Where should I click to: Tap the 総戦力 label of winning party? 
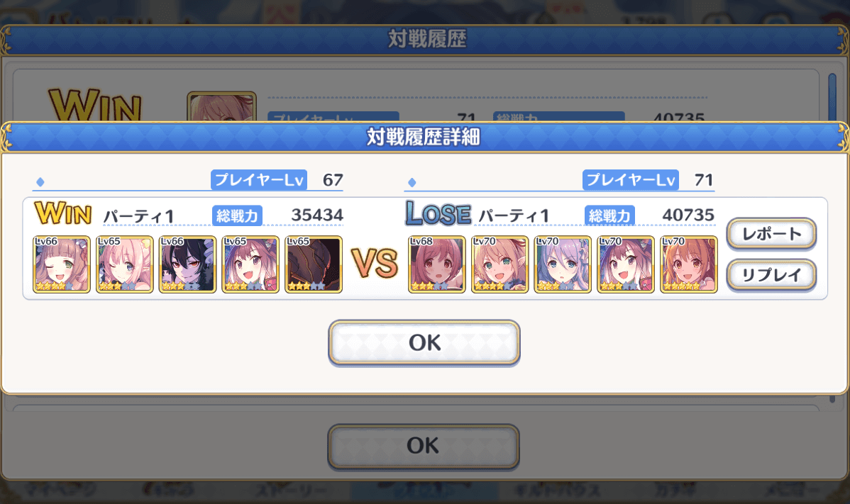pos(237,215)
